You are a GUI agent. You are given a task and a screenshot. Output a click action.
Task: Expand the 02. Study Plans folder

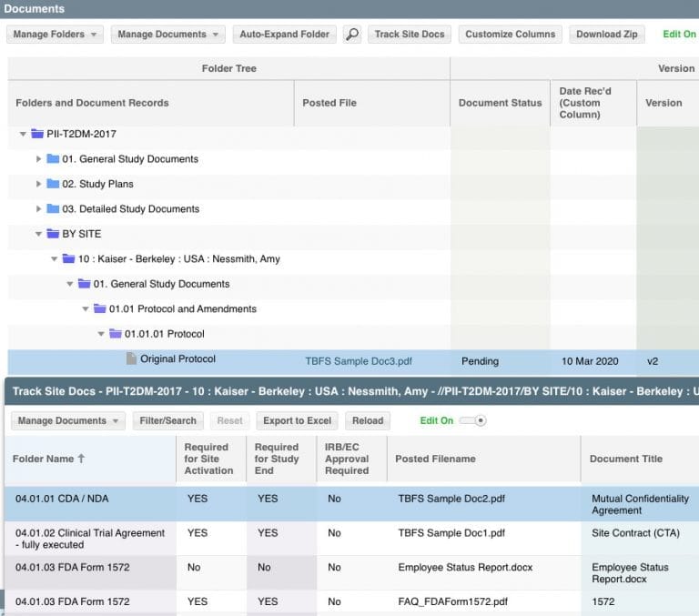tap(38, 184)
